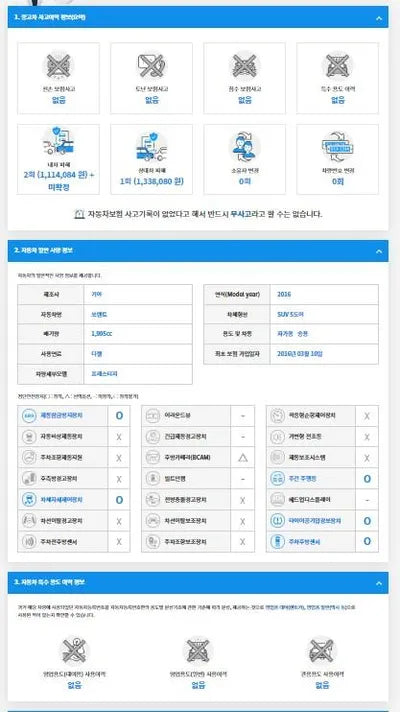Click the owner change people icon

tap(244, 147)
